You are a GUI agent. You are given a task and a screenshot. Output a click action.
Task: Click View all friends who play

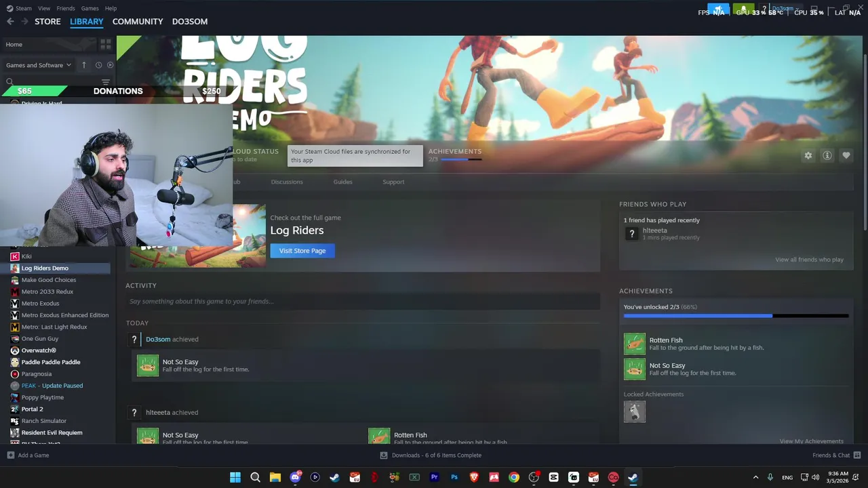point(809,260)
